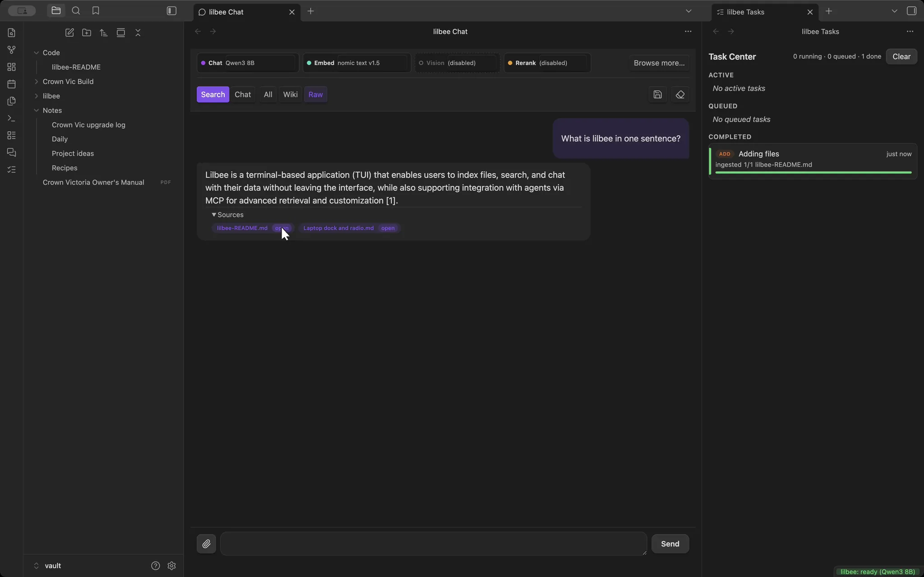Open templates copy icon in ribbon
Screen dimensions: 924x577
[12, 101]
